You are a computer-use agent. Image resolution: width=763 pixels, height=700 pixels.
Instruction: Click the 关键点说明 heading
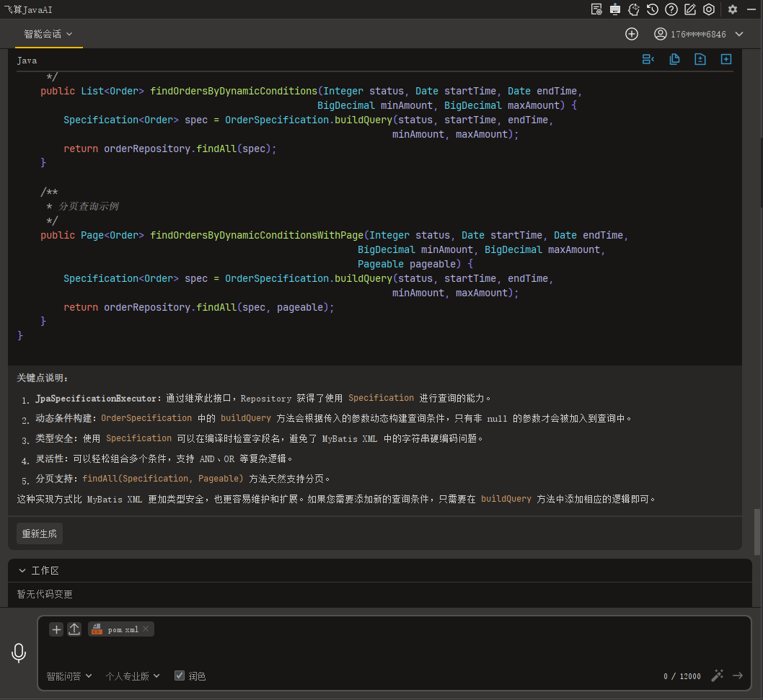click(x=43, y=378)
